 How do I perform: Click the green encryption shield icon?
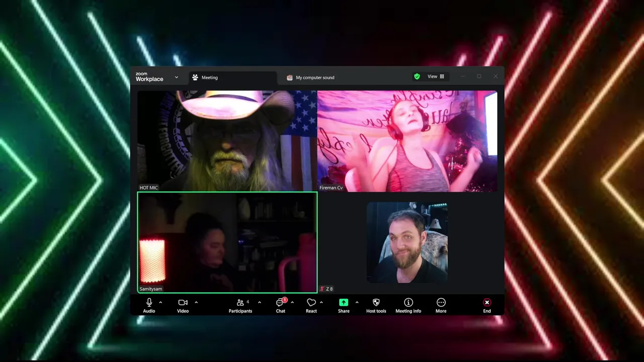[x=417, y=76]
